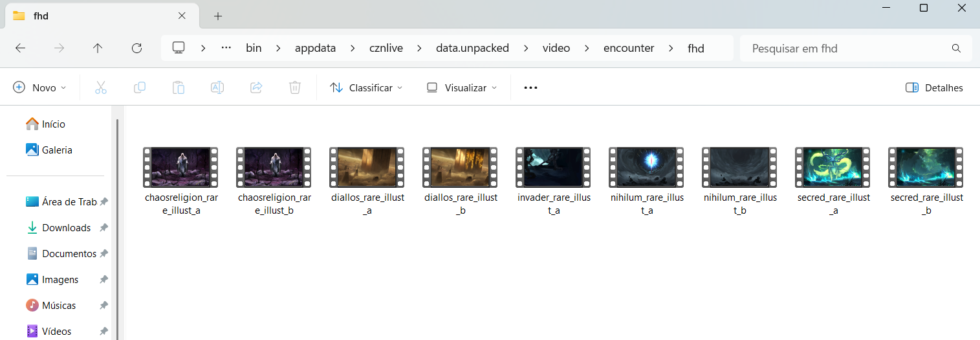Click the Share icon in toolbar
Image resolution: width=980 pixels, height=340 pixels.
click(256, 87)
